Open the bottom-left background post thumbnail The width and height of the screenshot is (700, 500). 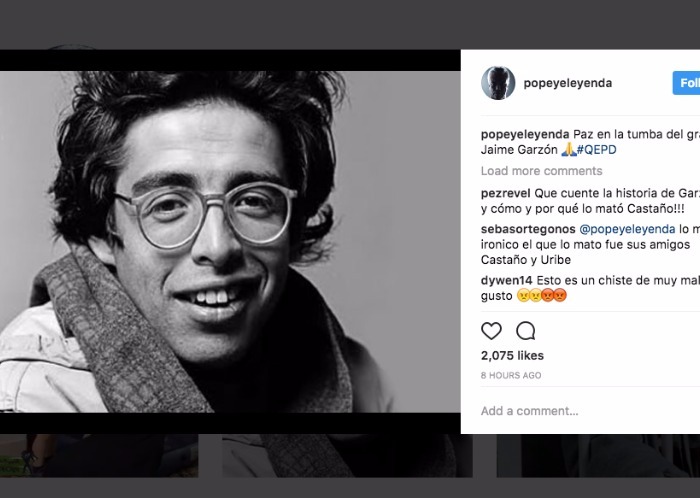[100, 455]
